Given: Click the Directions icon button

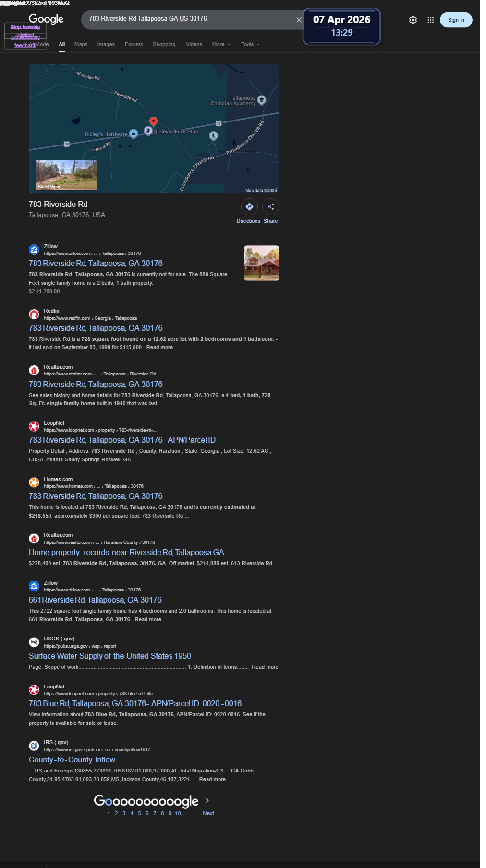Looking at the screenshot, I should 249,206.
